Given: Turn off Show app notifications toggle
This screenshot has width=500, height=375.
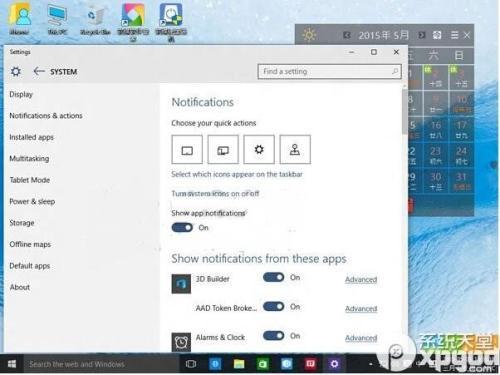Looking at the screenshot, I should coord(182,228).
